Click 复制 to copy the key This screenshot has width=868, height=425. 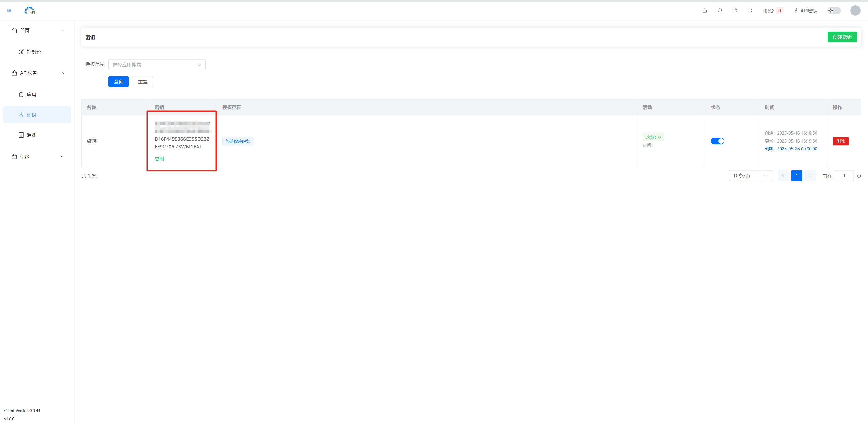(x=159, y=159)
